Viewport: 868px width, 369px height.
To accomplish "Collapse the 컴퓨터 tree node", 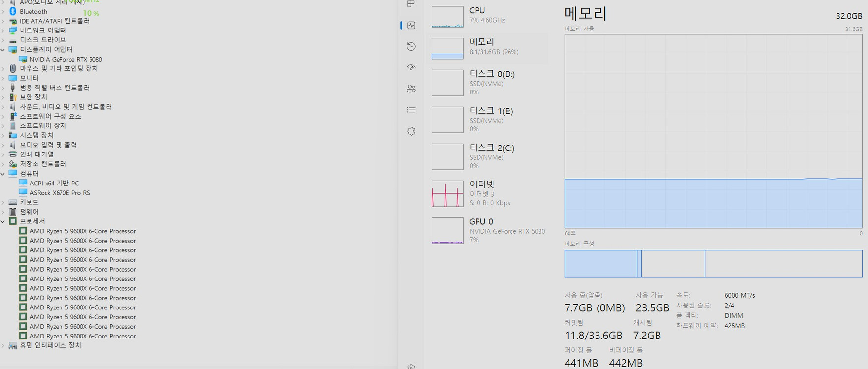I will click(3, 174).
